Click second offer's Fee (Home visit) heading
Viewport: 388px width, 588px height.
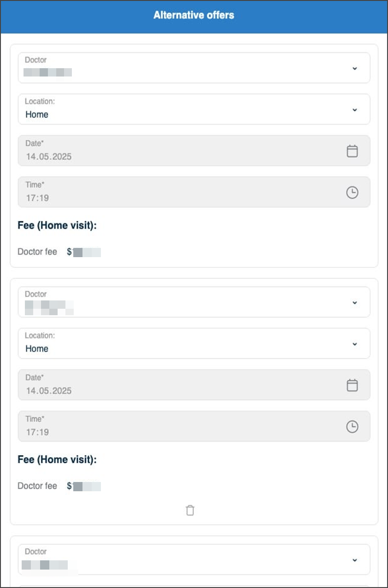tap(57, 459)
